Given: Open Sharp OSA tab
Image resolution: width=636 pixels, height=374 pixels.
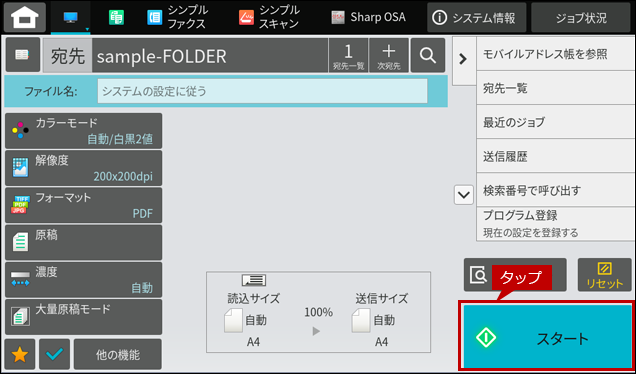Looking at the screenshot, I should coord(368,17).
